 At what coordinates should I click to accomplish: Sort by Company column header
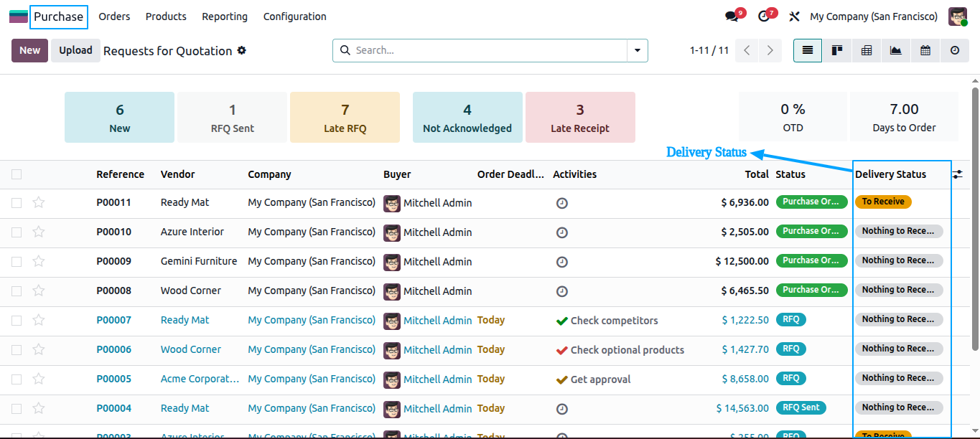click(x=269, y=174)
